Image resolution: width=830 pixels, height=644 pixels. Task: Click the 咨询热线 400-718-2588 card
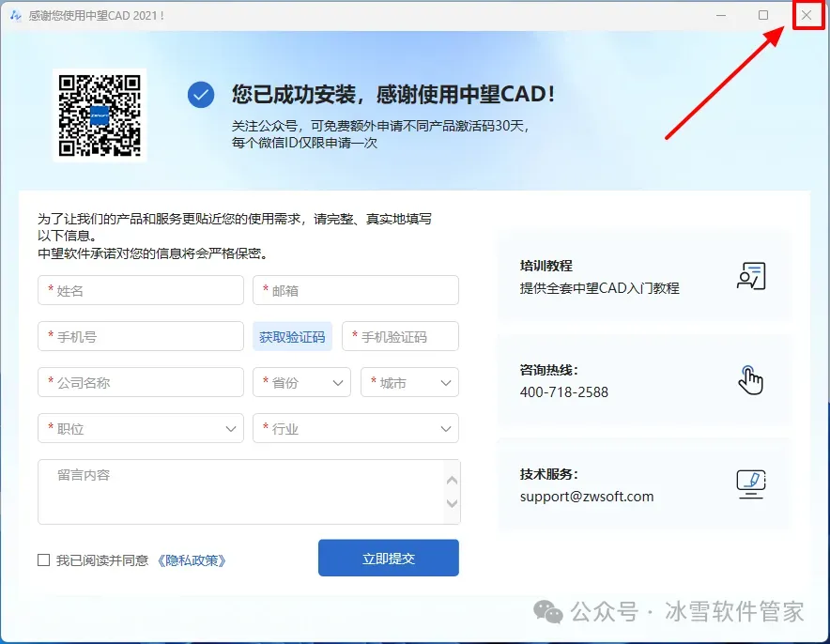pos(645,379)
